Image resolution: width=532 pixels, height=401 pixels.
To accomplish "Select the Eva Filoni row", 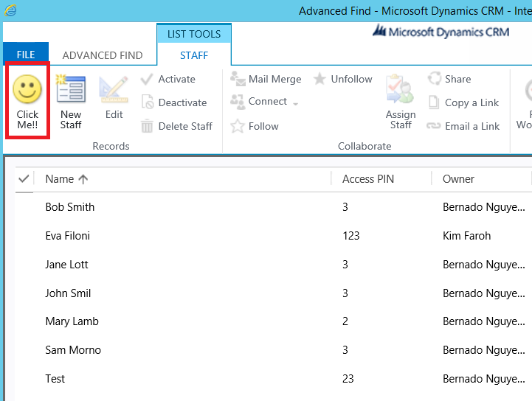I will (x=67, y=236).
